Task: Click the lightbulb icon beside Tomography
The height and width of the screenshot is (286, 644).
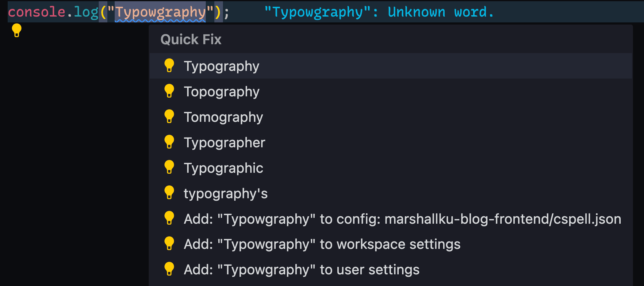Action: (x=169, y=117)
